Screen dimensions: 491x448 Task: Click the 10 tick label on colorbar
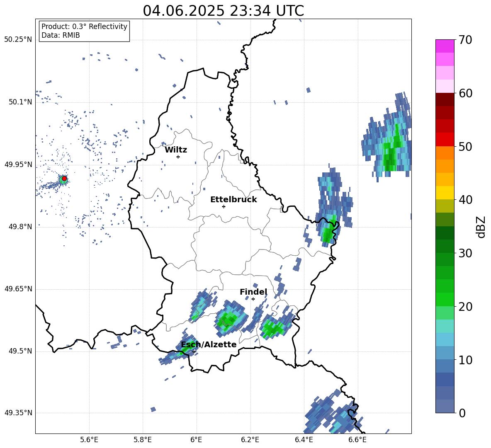(465, 360)
